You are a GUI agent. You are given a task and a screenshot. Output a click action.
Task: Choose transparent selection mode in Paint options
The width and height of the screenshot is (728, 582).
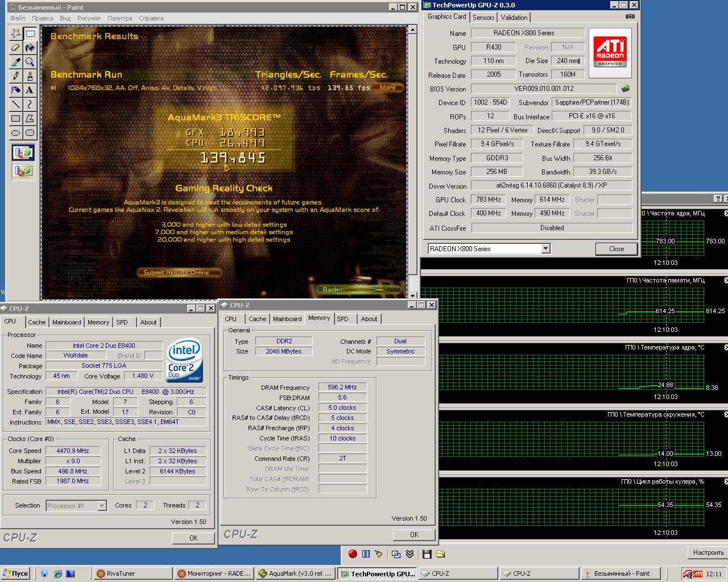tap(23, 170)
